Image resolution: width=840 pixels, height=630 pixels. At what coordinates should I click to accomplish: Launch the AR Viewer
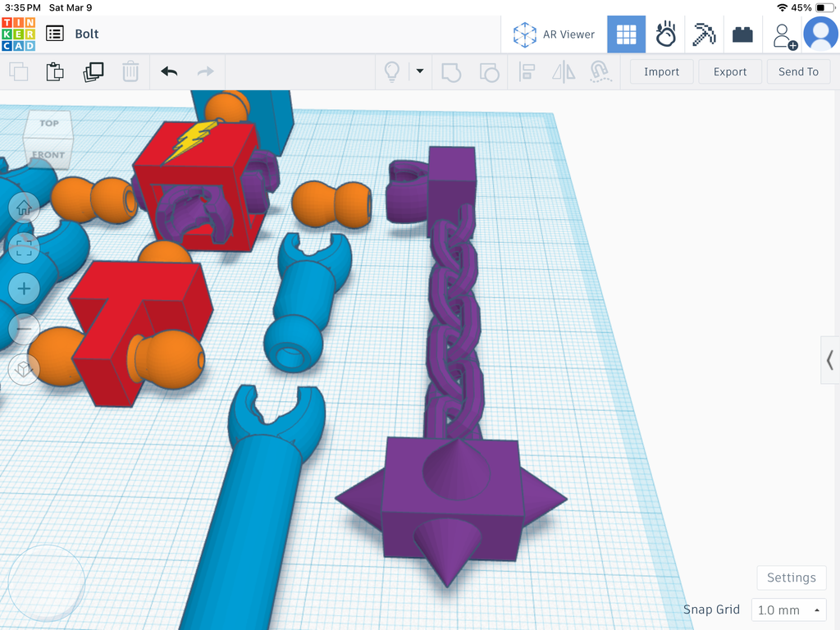[x=554, y=34]
